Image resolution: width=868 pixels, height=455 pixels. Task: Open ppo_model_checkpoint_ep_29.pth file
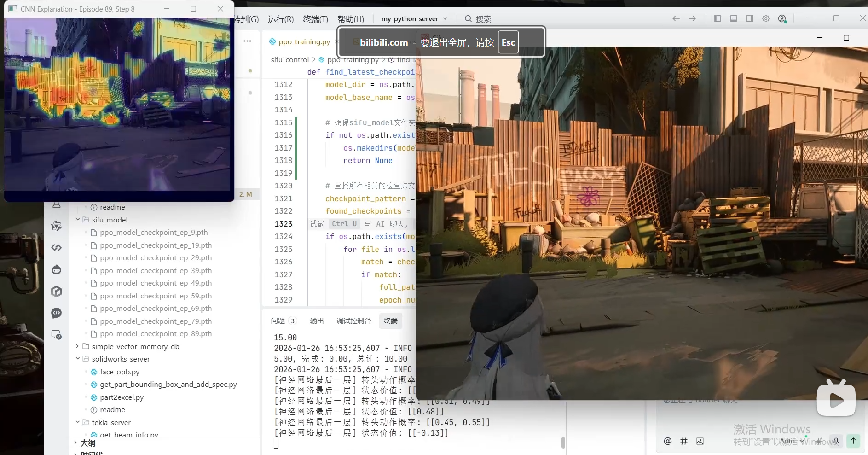156,258
